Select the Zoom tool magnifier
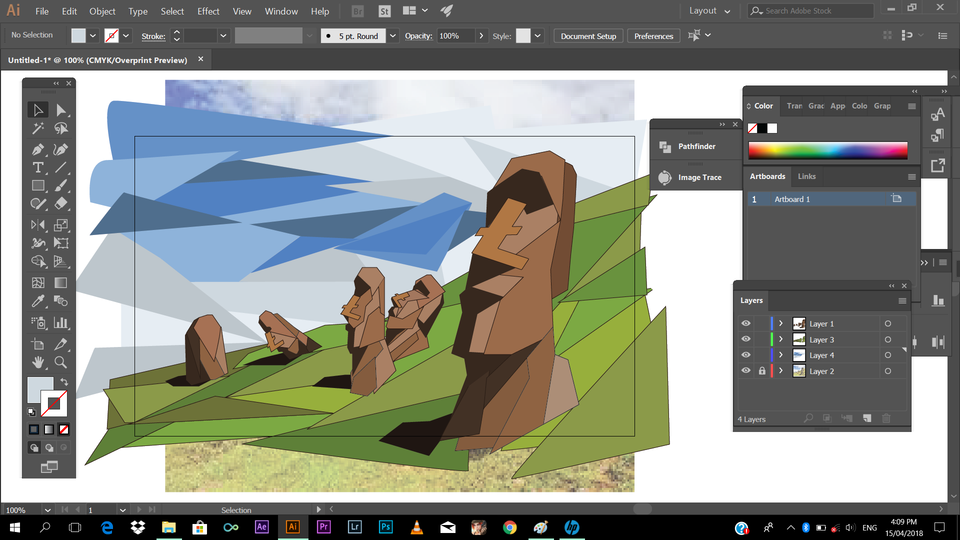This screenshot has height=540, width=960. [61, 362]
